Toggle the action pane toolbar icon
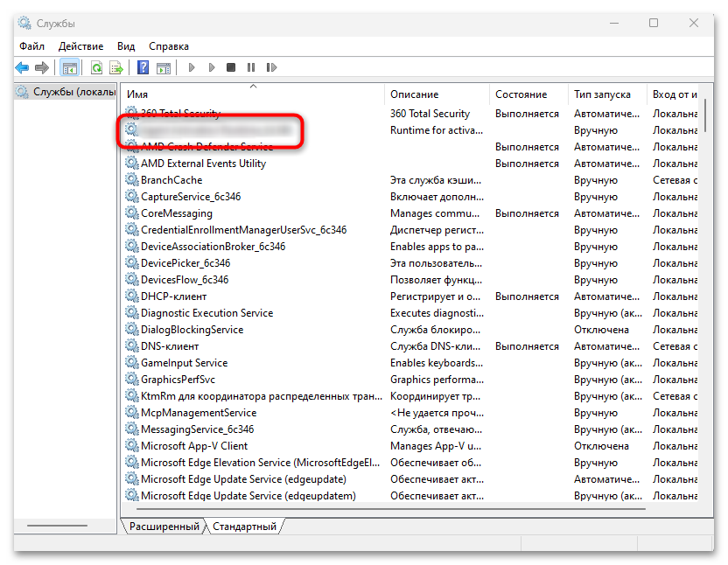 pyautogui.click(x=164, y=67)
